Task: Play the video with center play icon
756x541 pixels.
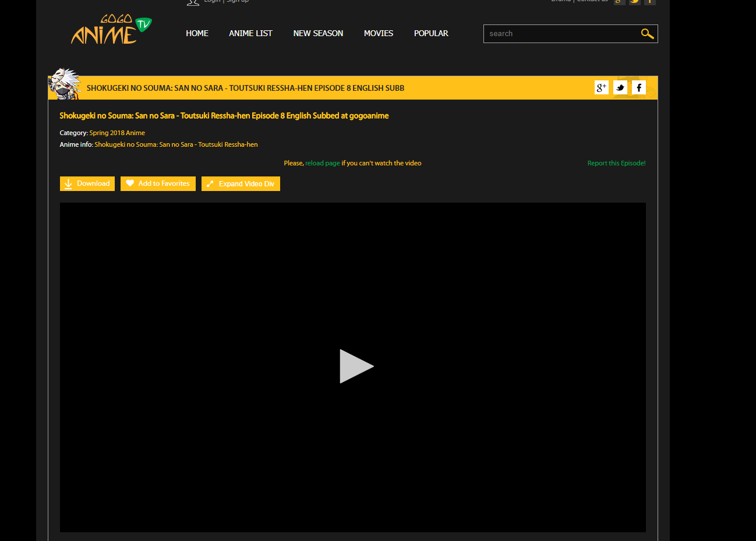Action: point(356,366)
